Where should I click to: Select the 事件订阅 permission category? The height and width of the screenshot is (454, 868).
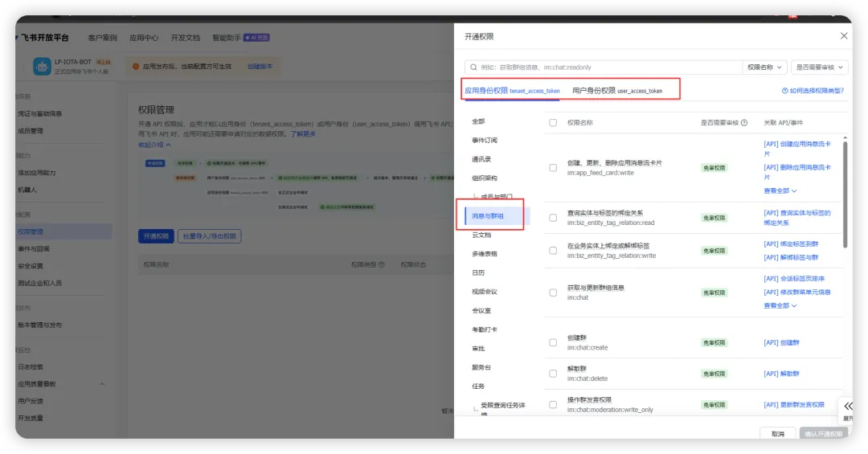pyautogui.click(x=485, y=140)
